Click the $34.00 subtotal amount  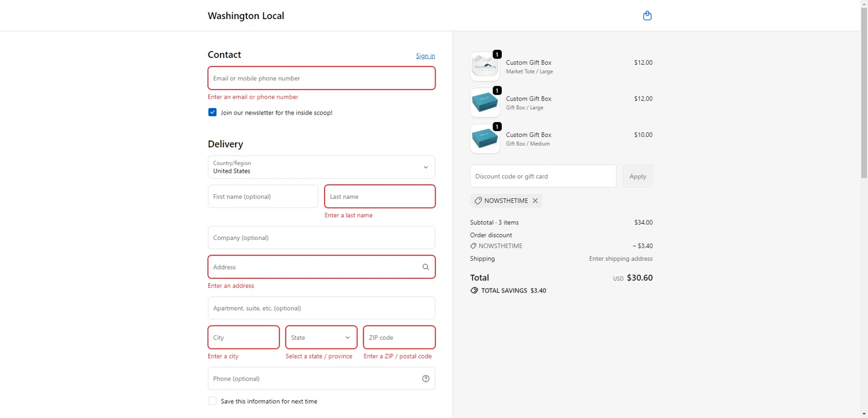(643, 223)
